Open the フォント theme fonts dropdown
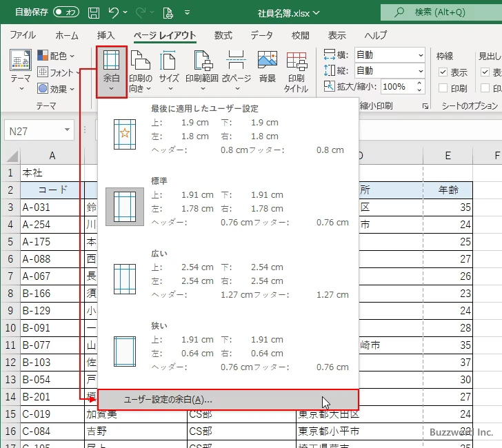 click(58, 72)
